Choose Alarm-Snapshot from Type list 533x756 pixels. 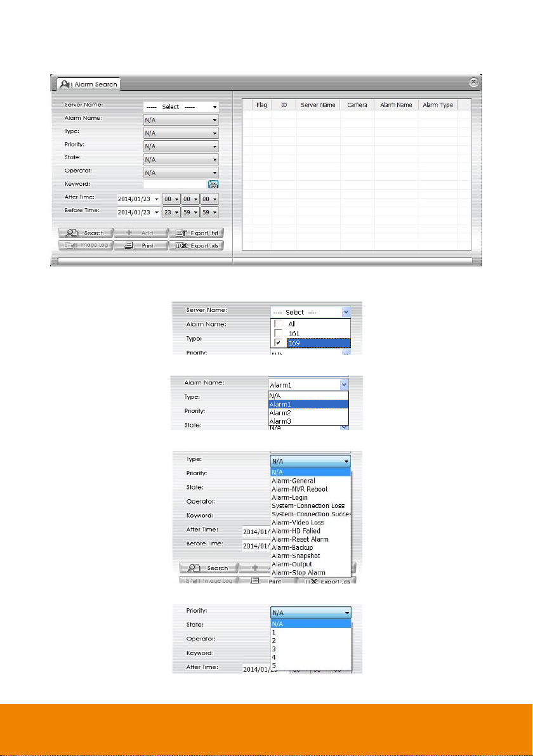point(311,556)
